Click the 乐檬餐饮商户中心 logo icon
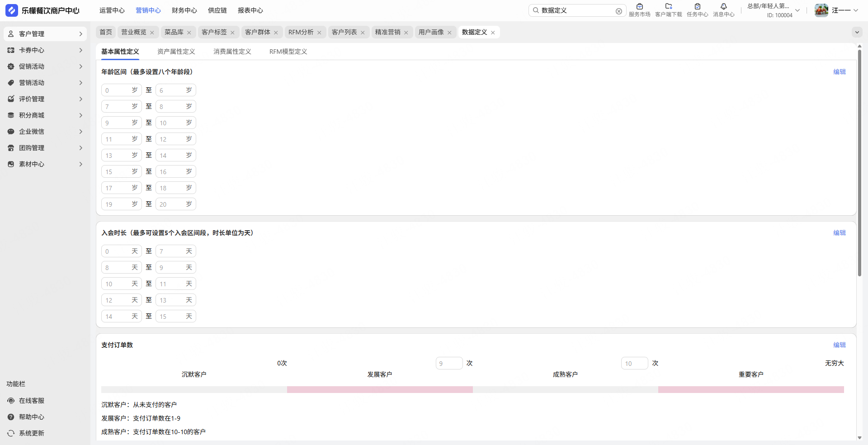Screen dimensions: 868x445 (11, 10)
